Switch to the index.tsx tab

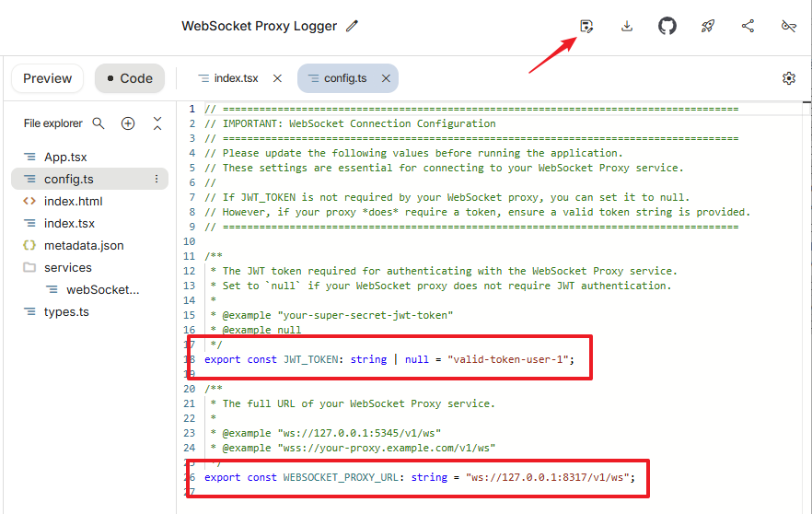pos(235,78)
